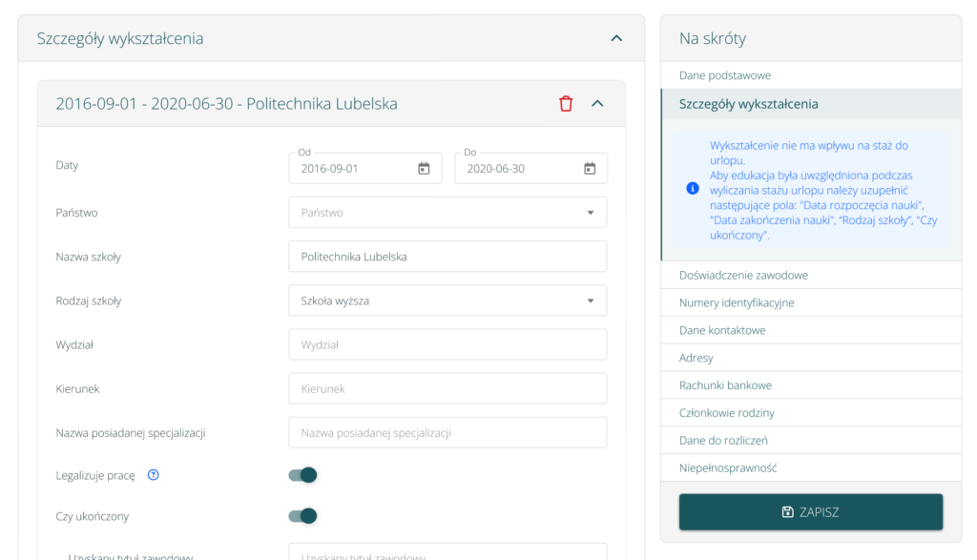Image resolution: width=977 pixels, height=560 pixels.
Task: Click the blue info icon in notice
Action: (693, 188)
